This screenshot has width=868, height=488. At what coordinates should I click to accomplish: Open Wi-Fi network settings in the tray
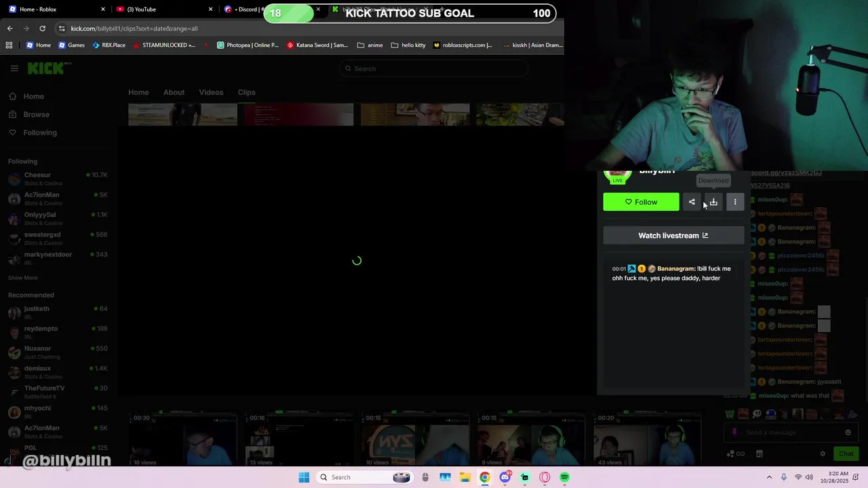(798, 477)
